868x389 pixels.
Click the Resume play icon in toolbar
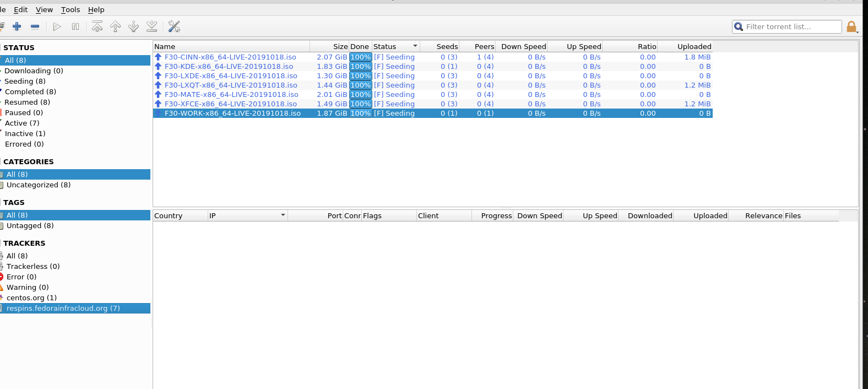[57, 26]
